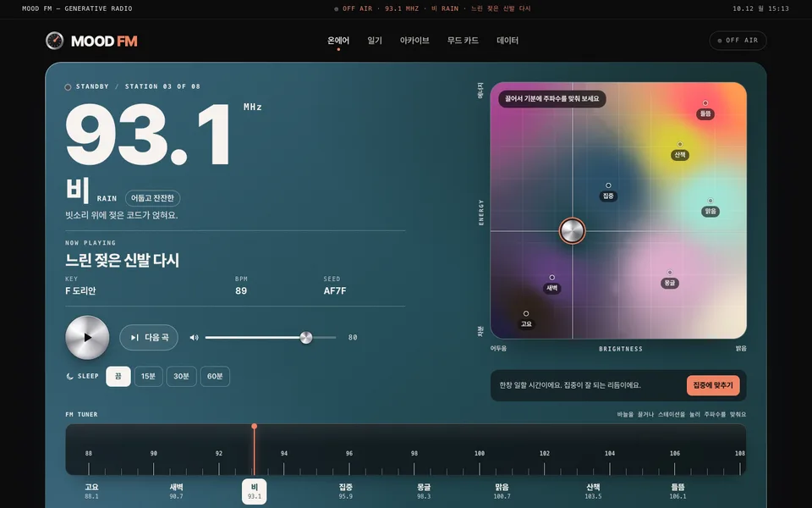Skip to next track with 다음 곡
This screenshot has width=812, height=508.
(x=149, y=338)
